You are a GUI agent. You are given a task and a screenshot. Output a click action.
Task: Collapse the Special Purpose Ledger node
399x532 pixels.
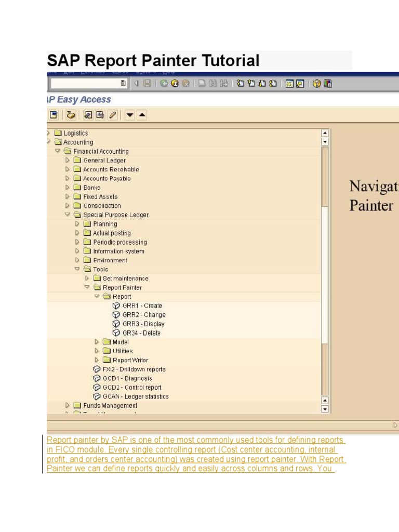click(68, 215)
